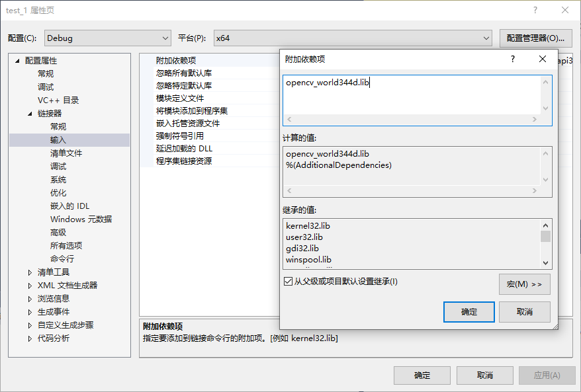Click the 宏(M) >> button
The image size is (581, 392).
point(524,284)
